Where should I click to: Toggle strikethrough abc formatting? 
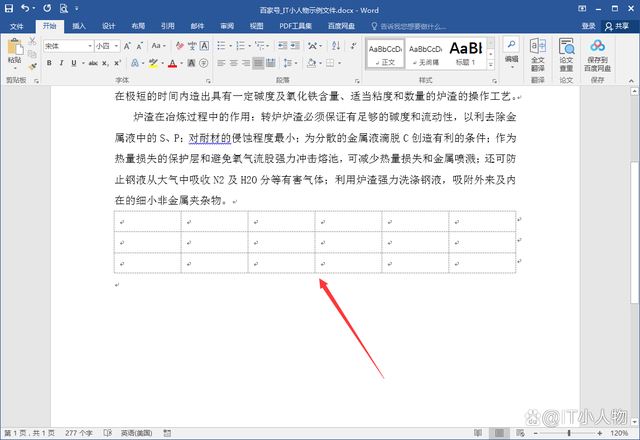pos(93,63)
